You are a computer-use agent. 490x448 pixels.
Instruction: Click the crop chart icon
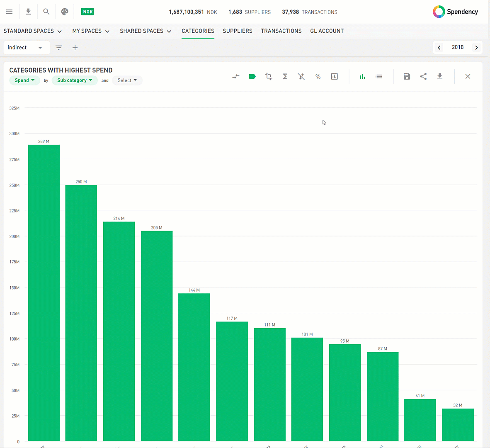tap(269, 76)
